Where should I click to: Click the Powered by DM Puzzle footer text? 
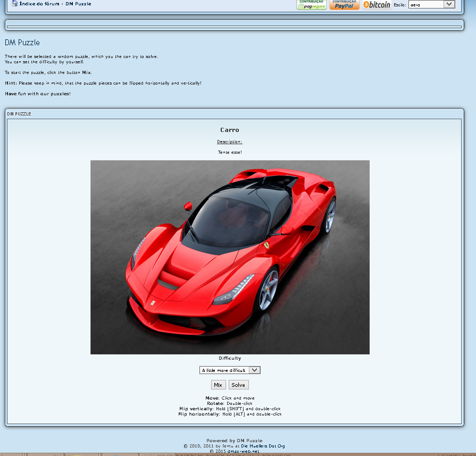pos(234,441)
